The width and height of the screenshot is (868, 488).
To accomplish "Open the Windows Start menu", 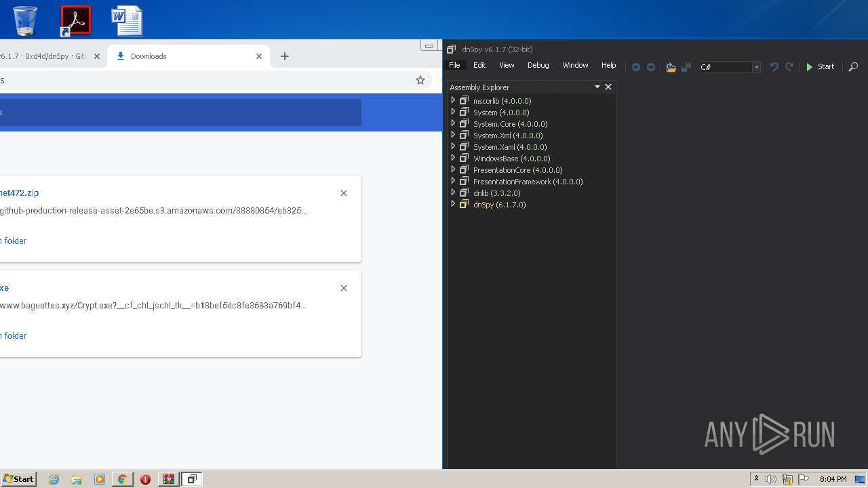I will (18, 479).
